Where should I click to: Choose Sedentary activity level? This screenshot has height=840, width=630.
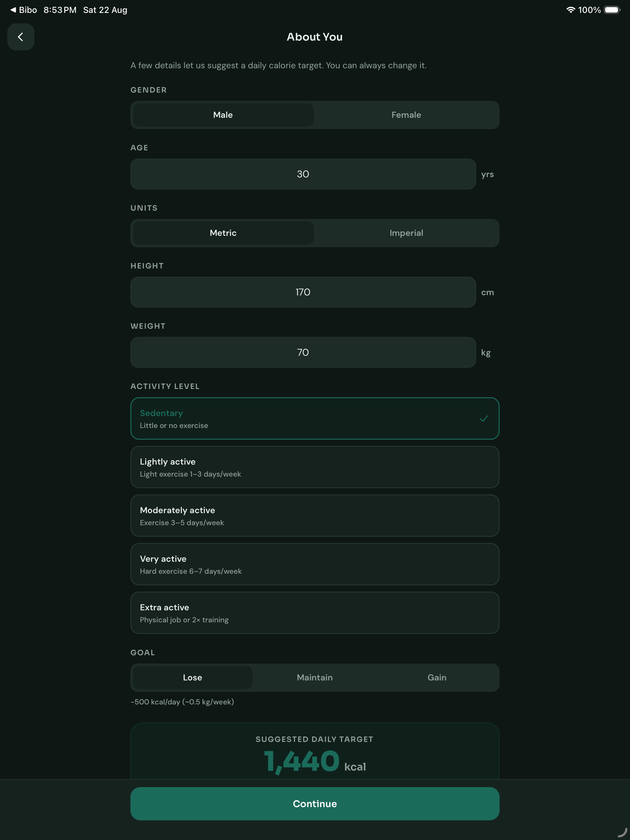(x=315, y=418)
